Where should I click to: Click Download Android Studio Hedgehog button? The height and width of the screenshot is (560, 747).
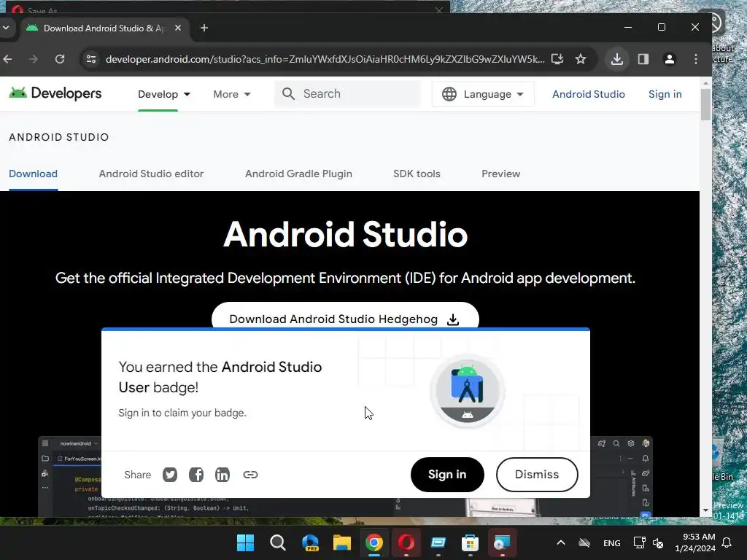tap(345, 316)
